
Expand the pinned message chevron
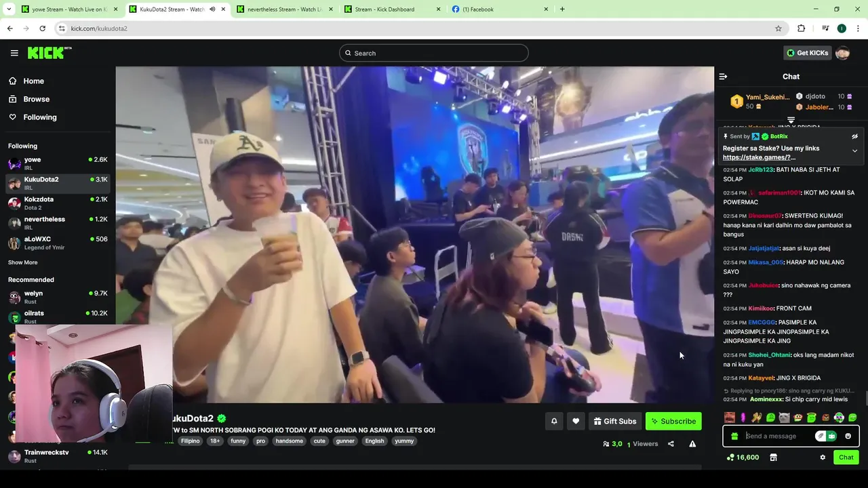click(x=854, y=151)
